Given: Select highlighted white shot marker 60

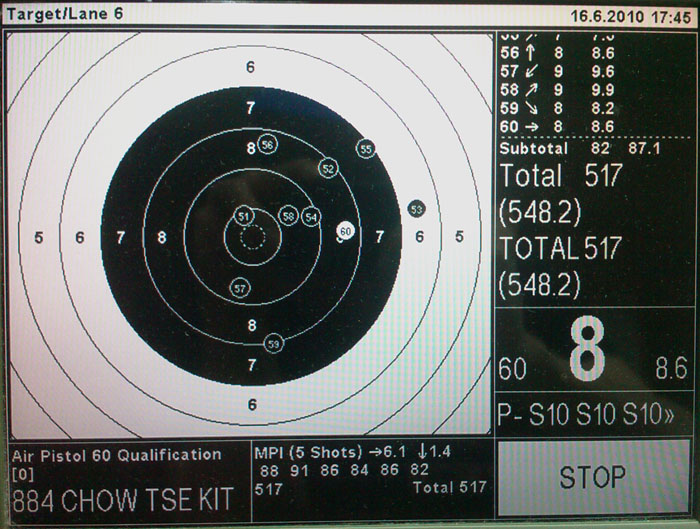Looking at the screenshot, I should pos(346,231).
